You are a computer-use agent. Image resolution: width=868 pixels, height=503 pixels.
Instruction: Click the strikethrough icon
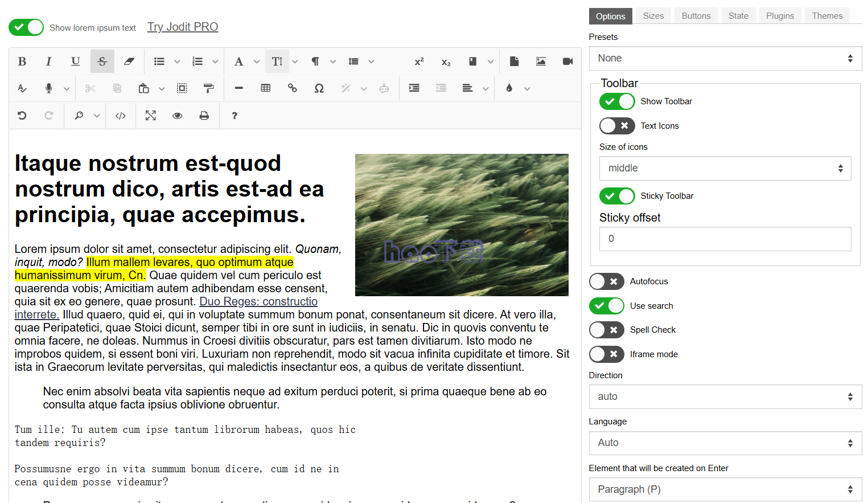(x=102, y=62)
